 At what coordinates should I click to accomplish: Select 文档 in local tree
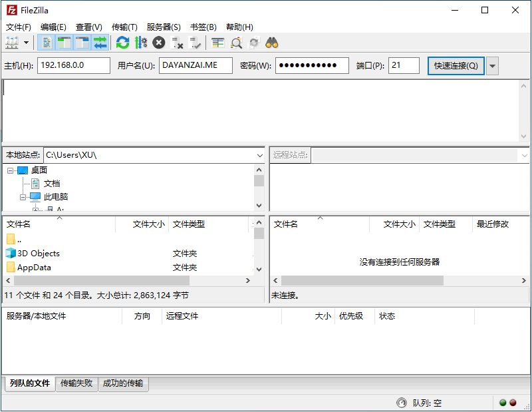[x=52, y=184]
